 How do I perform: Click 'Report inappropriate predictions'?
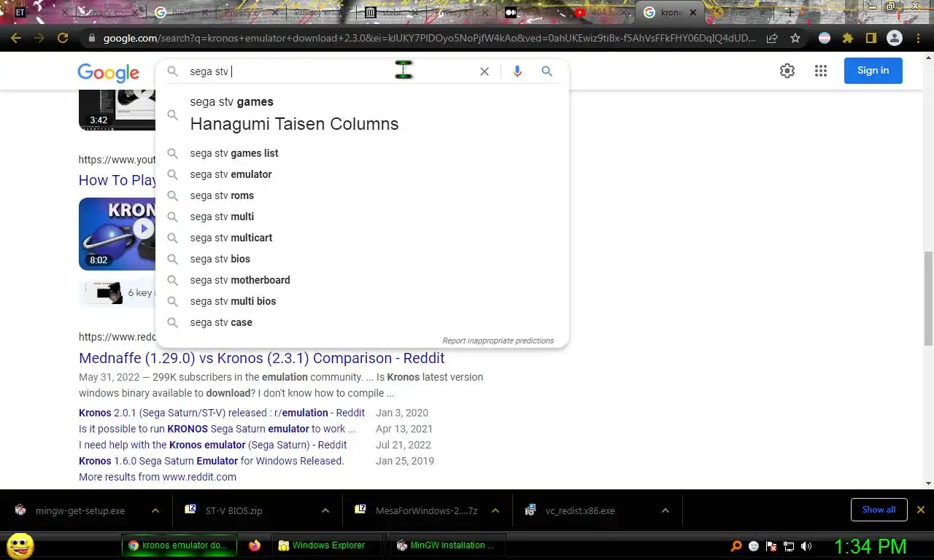tap(498, 341)
